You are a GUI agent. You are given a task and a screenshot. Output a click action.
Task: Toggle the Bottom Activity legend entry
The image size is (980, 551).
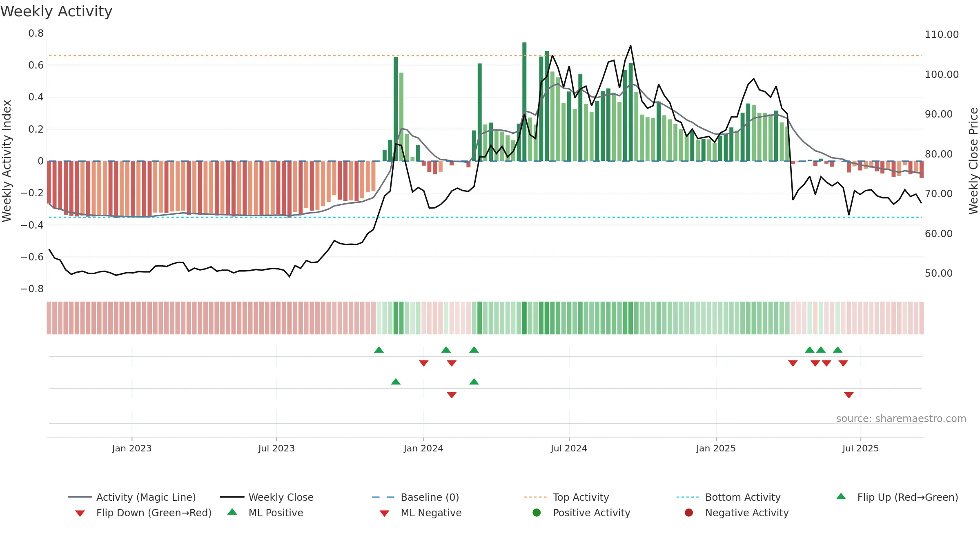click(728, 497)
